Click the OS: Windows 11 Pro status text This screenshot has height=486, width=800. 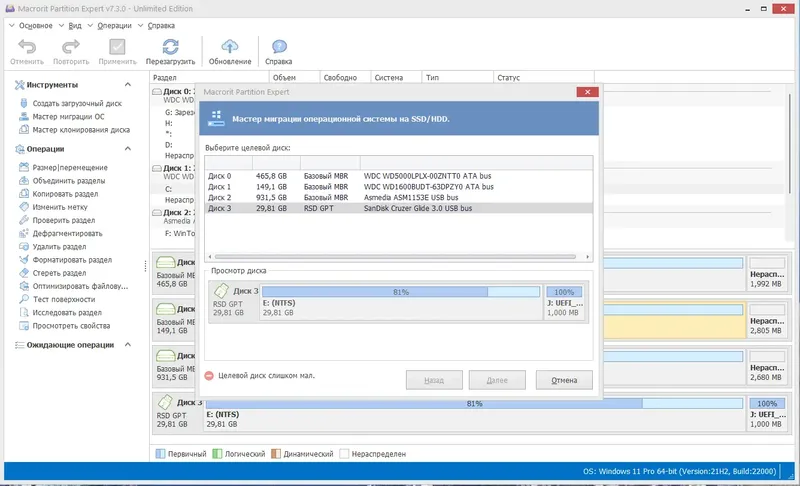[x=679, y=471]
